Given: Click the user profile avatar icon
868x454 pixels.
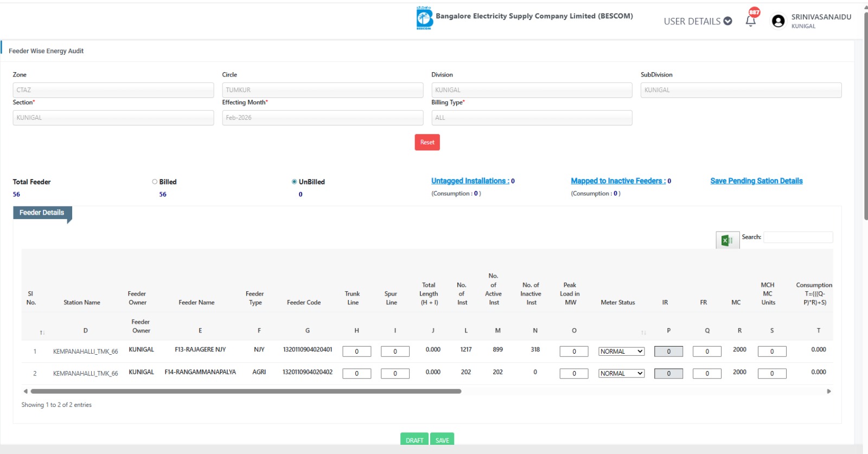Looking at the screenshot, I should 778,21.
